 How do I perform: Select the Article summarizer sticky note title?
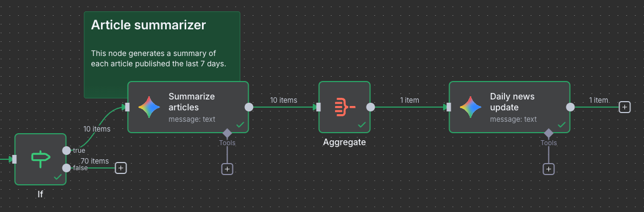coord(148,25)
